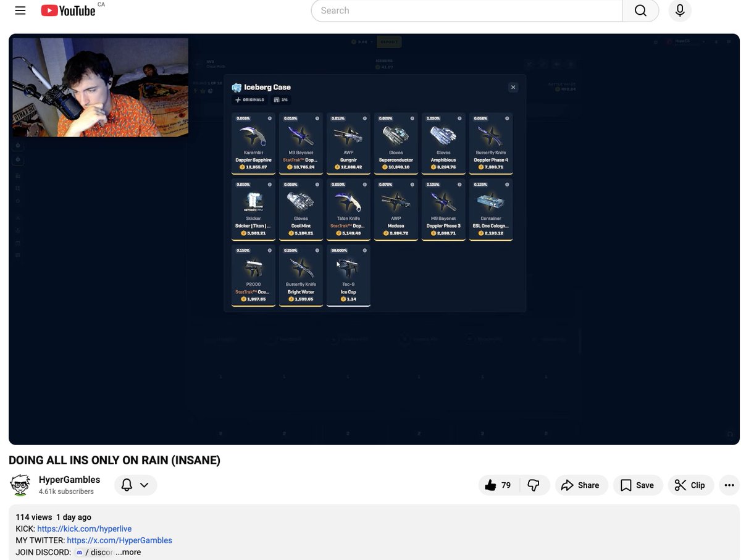Screen dimensions: 741x560
Task: Save video to a playlist
Action: pos(637,485)
